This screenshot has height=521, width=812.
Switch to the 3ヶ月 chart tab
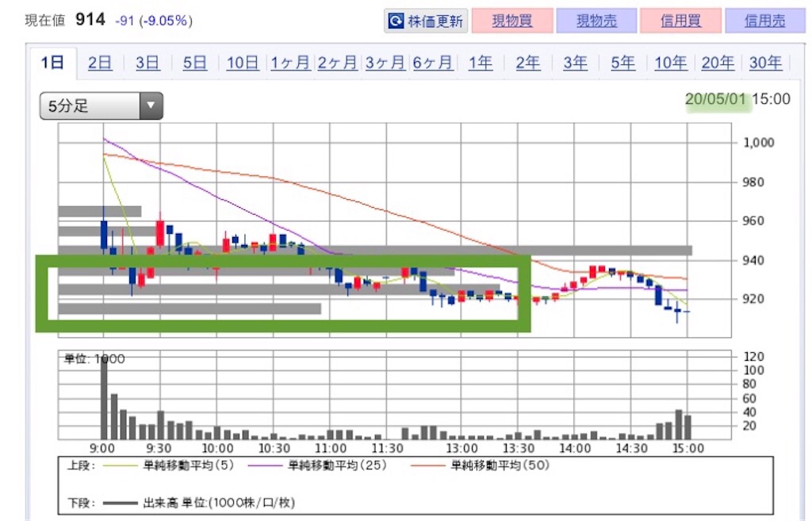385,63
